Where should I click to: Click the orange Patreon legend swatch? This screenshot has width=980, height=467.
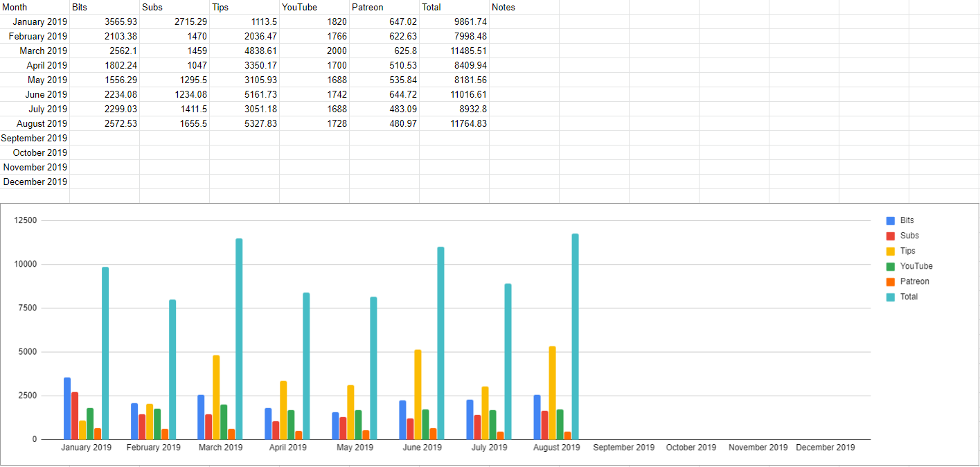[891, 282]
